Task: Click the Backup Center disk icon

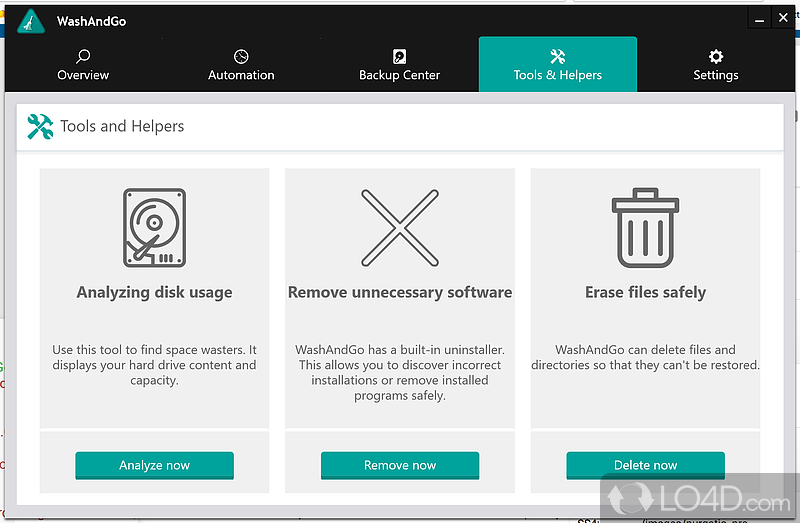Action: 399,56
